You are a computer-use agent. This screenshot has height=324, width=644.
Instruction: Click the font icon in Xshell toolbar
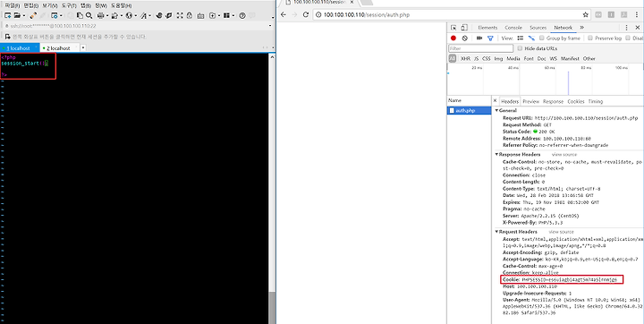(x=143, y=15)
